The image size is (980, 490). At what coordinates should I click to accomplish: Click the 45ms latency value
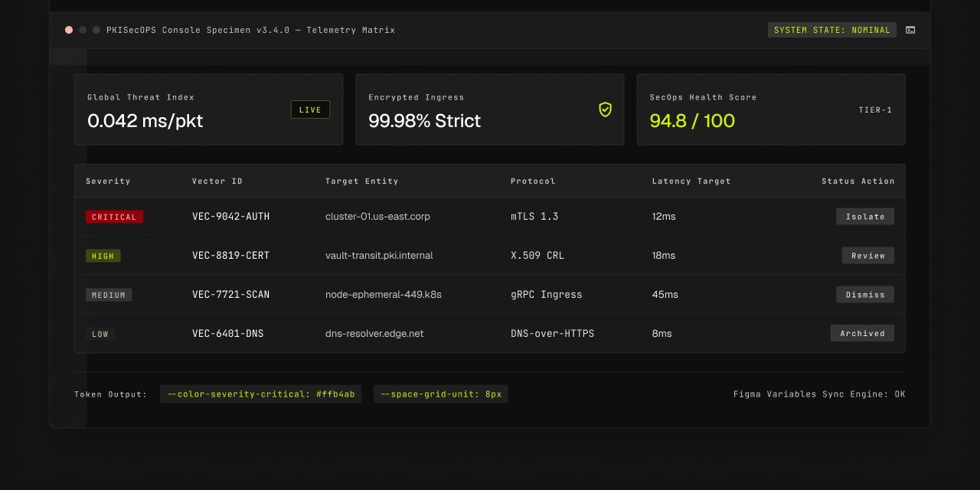click(x=665, y=294)
